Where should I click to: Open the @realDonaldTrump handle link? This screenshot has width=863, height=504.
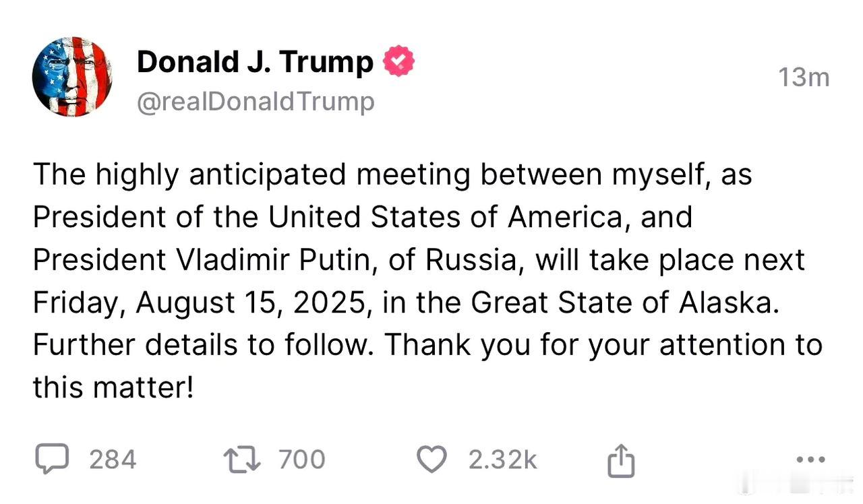pos(256,102)
